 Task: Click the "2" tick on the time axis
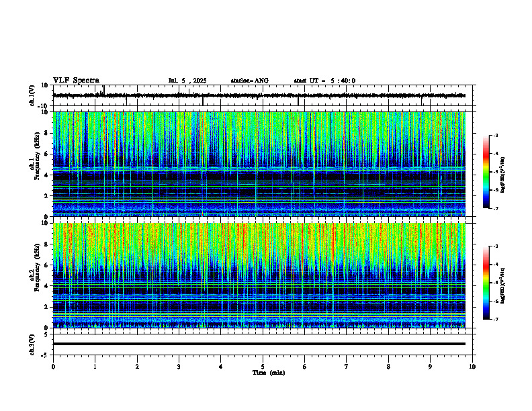coord(137,367)
